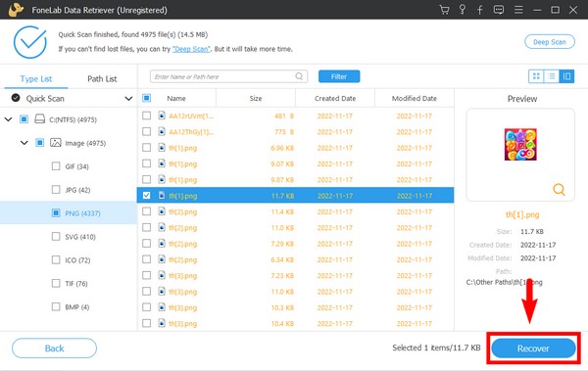Focus the Enter Name or Path search field
The width and height of the screenshot is (588, 371).
pyautogui.click(x=228, y=76)
